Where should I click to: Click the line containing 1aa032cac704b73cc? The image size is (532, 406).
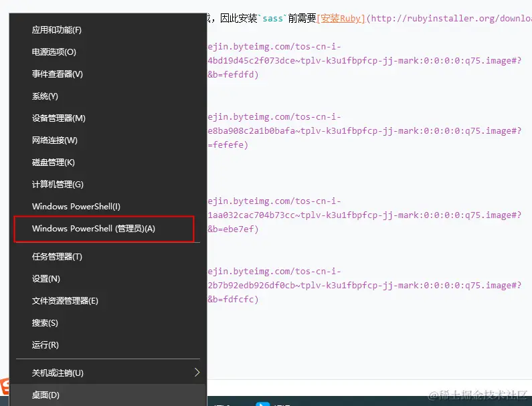pyautogui.click(x=365, y=215)
